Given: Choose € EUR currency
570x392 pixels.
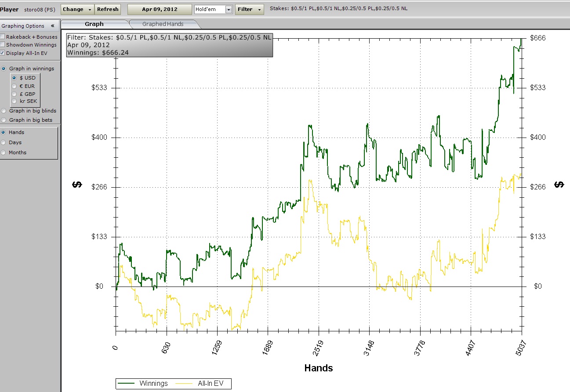Looking at the screenshot, I should click(15, 86).
